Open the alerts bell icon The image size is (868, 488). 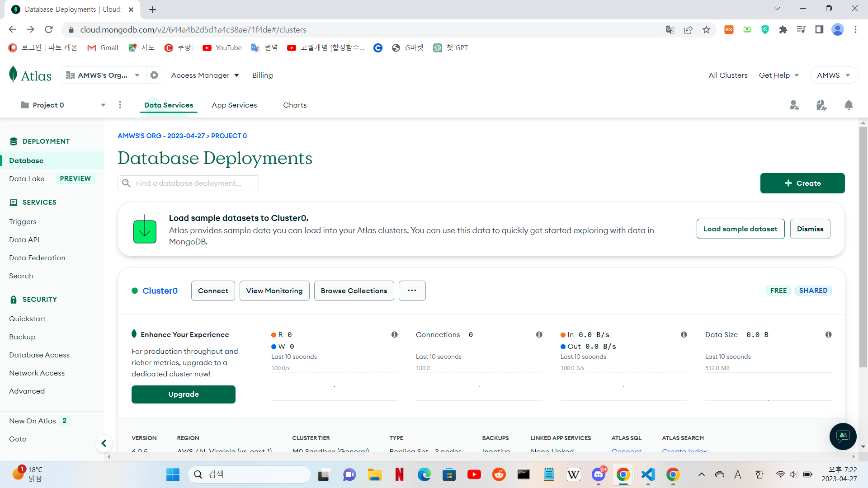[849, 105]
